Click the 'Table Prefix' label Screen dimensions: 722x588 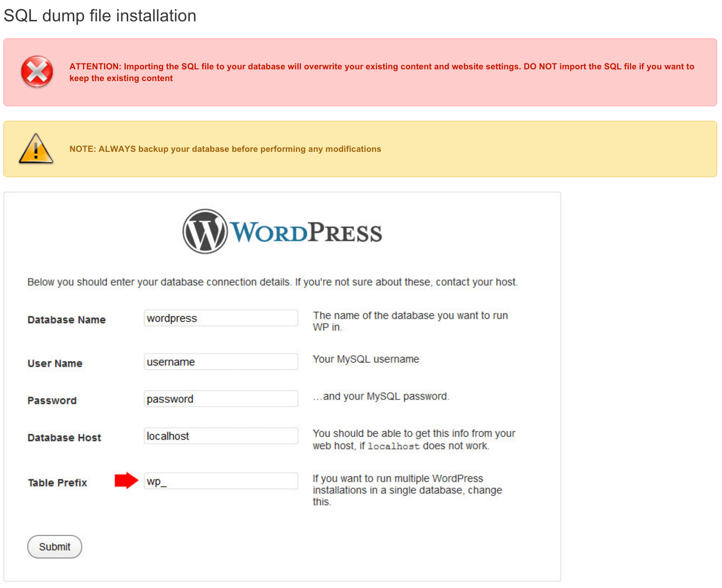click(x=57, y=483)
